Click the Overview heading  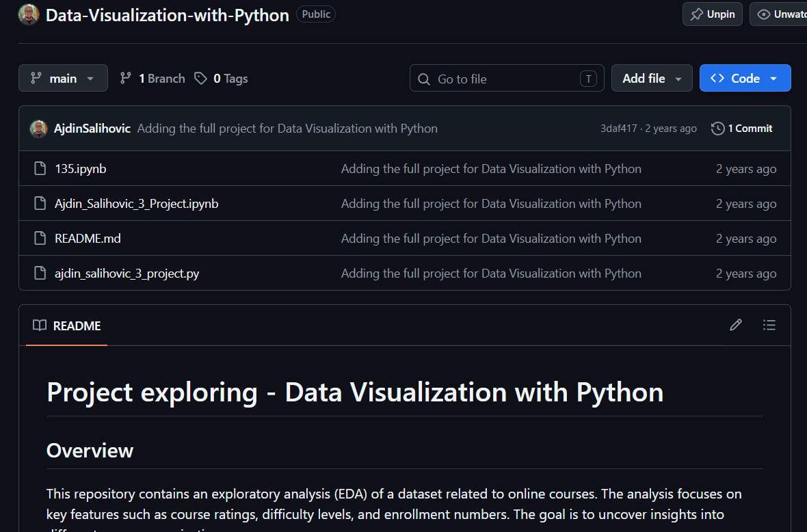click(x=90, y=451)
